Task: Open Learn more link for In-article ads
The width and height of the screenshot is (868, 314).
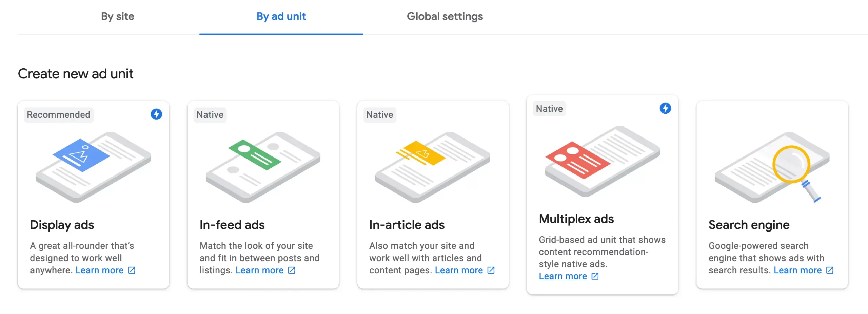Action: click(459, 270)
